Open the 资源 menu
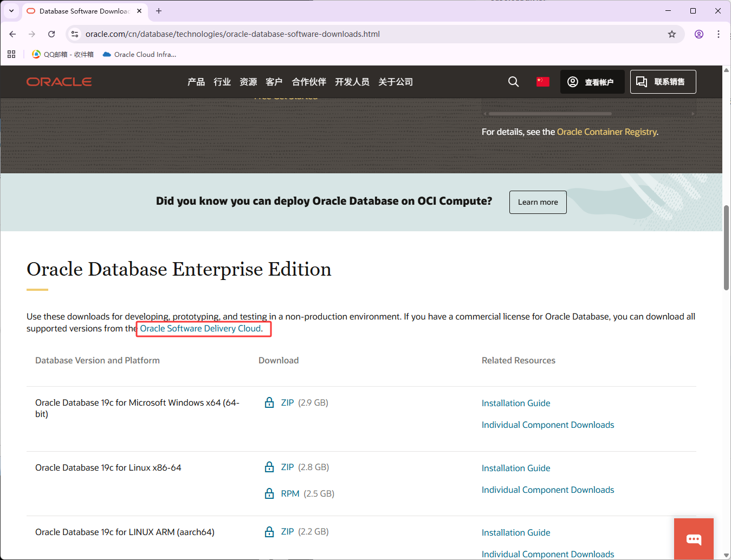This screenshot has width=731, height=560. [248, 82]
